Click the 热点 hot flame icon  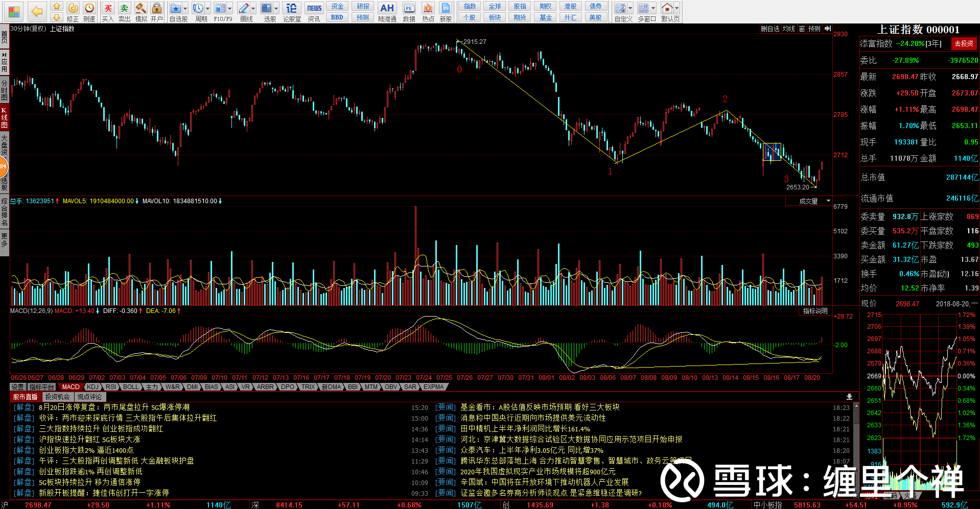[428, 8]
